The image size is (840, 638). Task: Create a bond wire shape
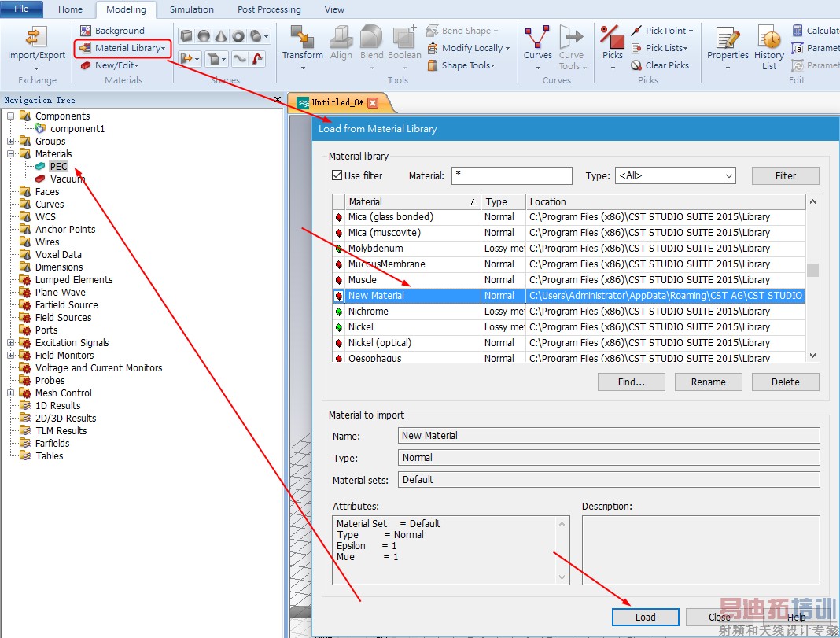[239, 58]
